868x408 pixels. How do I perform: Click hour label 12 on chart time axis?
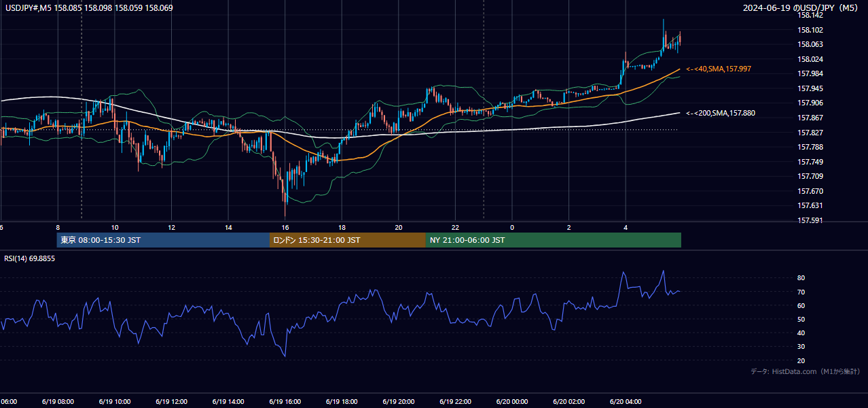(x=172, y=227)
